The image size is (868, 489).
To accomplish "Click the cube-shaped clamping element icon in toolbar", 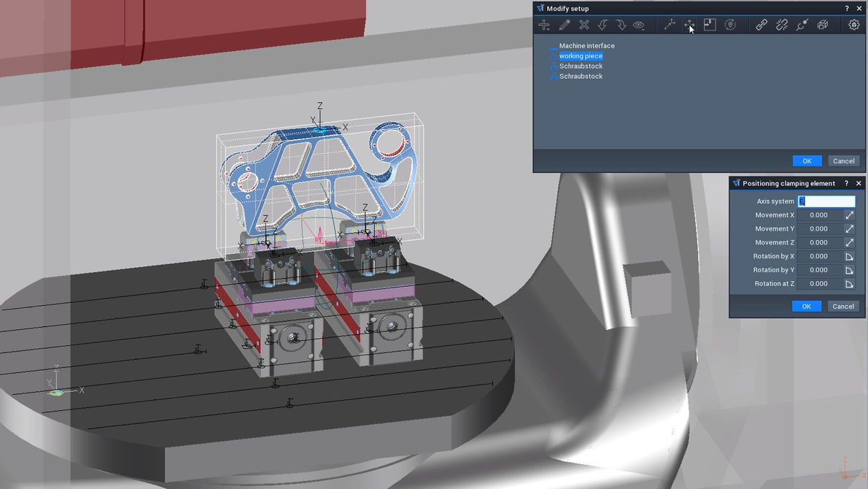I will point(823,25).
